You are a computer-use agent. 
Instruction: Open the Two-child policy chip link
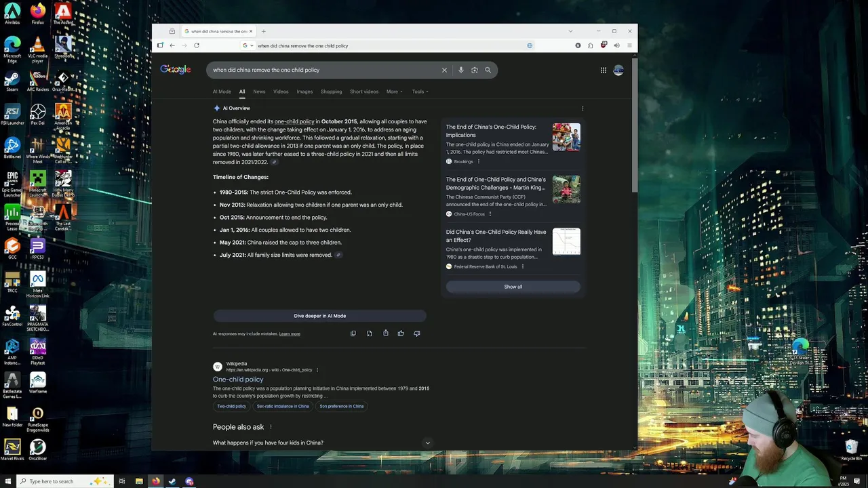pos(231,406)
